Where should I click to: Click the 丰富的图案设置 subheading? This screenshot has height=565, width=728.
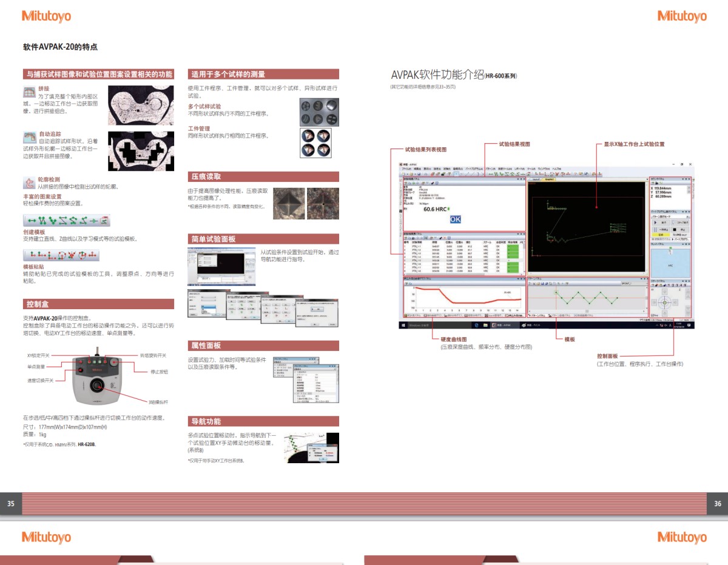coord(42,196)
